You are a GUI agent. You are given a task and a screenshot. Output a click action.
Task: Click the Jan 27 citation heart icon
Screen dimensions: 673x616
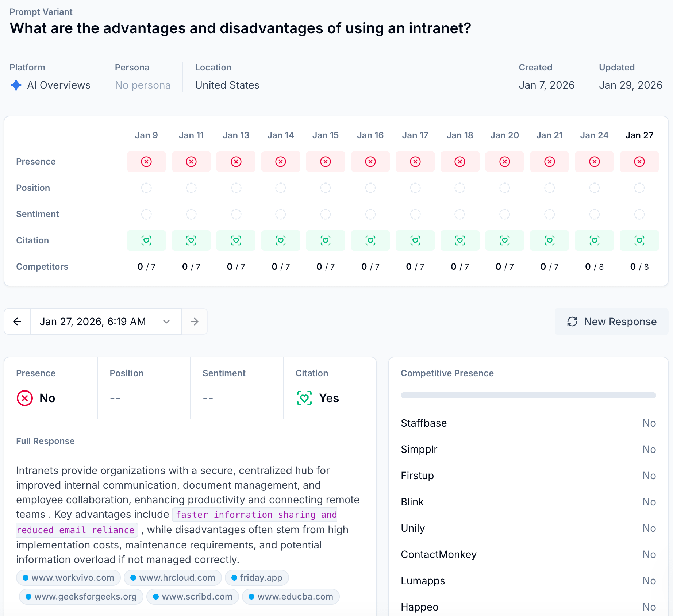point(639,240)
